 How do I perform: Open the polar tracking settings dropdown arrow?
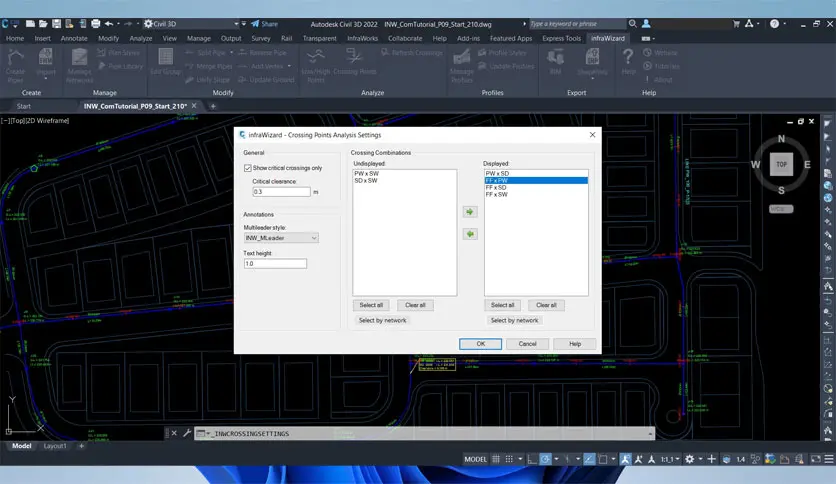(x=556, y=459)
